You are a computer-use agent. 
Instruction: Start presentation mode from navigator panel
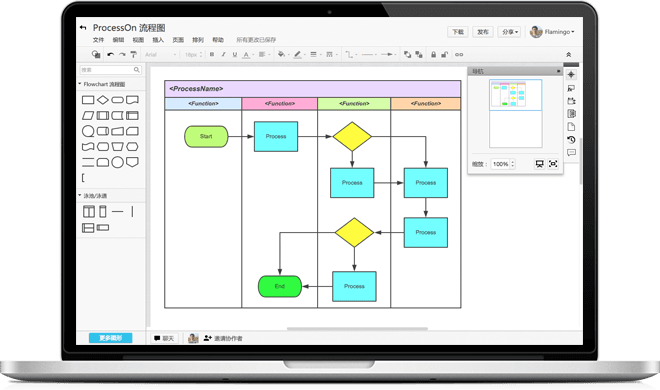click(540, 164)
